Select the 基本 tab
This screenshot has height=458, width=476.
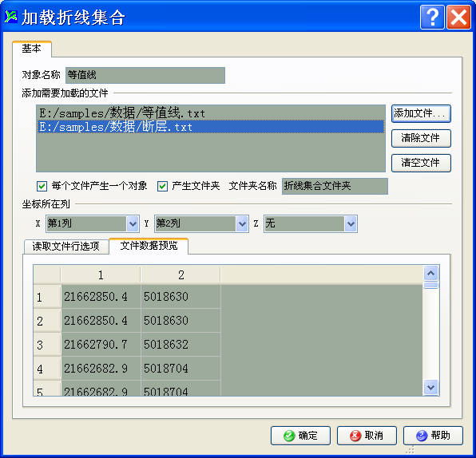[x=32, y=49]
